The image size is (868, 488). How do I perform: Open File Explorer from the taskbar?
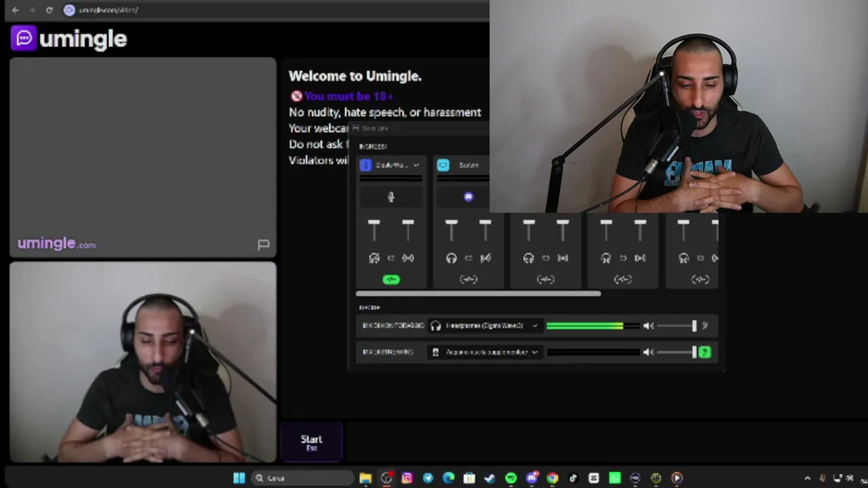tap(366, 478)
